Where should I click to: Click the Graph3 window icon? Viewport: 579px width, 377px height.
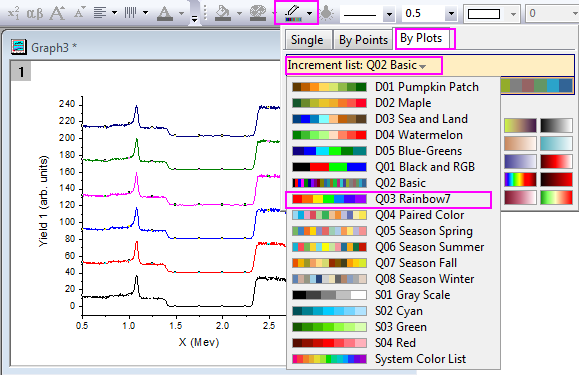pos(18,47)
